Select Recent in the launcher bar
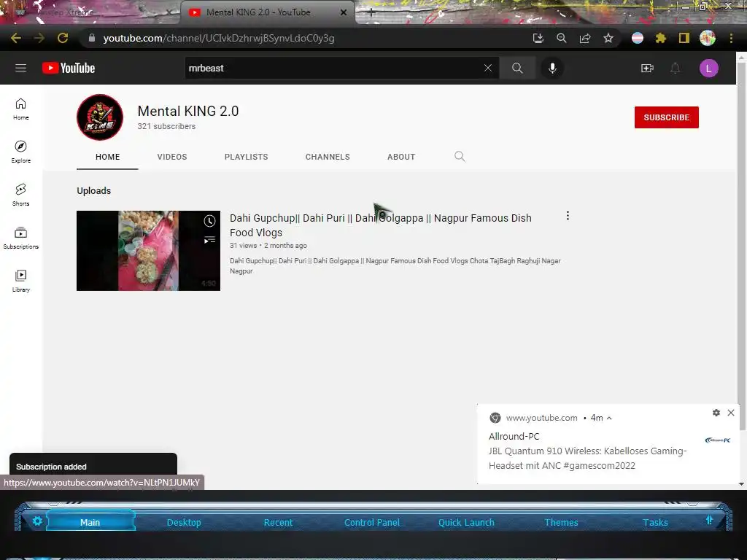 (x=278, y=522)
